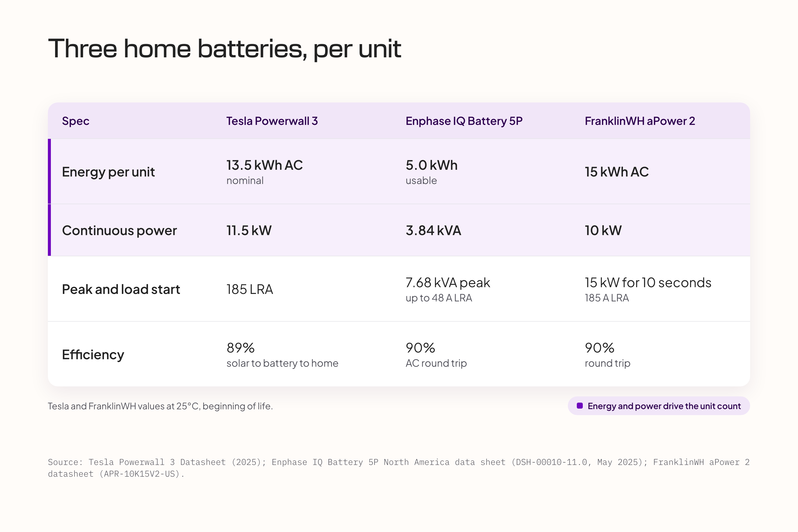798x532 pixels.
Task: Select the 90% value in the FranklinWH column
Action: (599, 348)
